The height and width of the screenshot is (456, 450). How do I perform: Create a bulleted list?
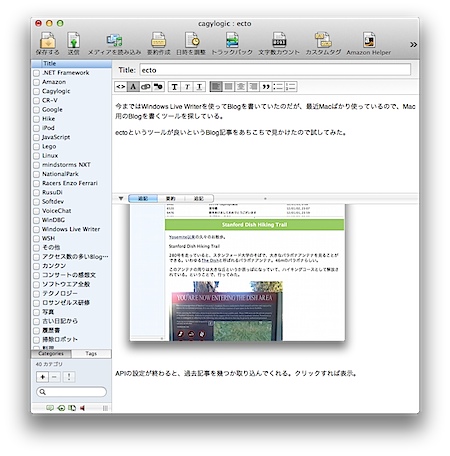(x=278, y=87)
